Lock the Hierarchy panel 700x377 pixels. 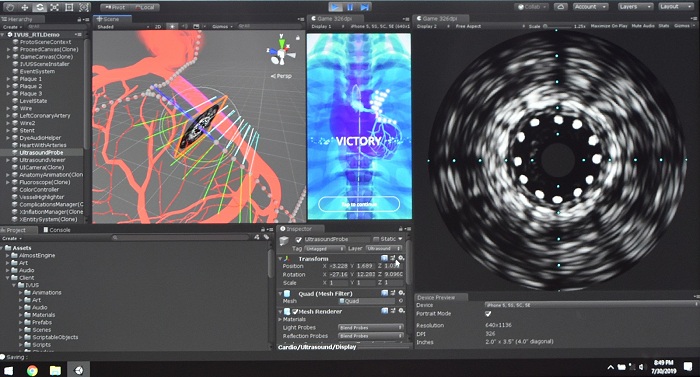pyautogui.click(x=79, y=20)
